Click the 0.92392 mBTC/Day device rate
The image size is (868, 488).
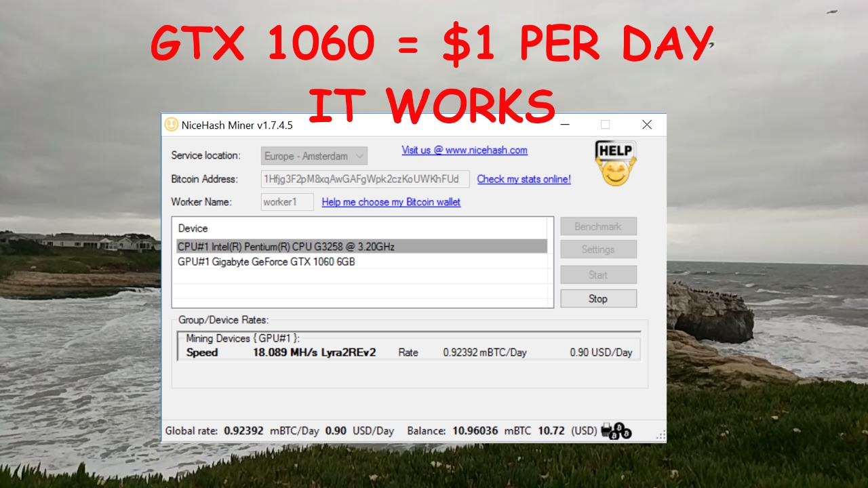(x=485, y=352)
